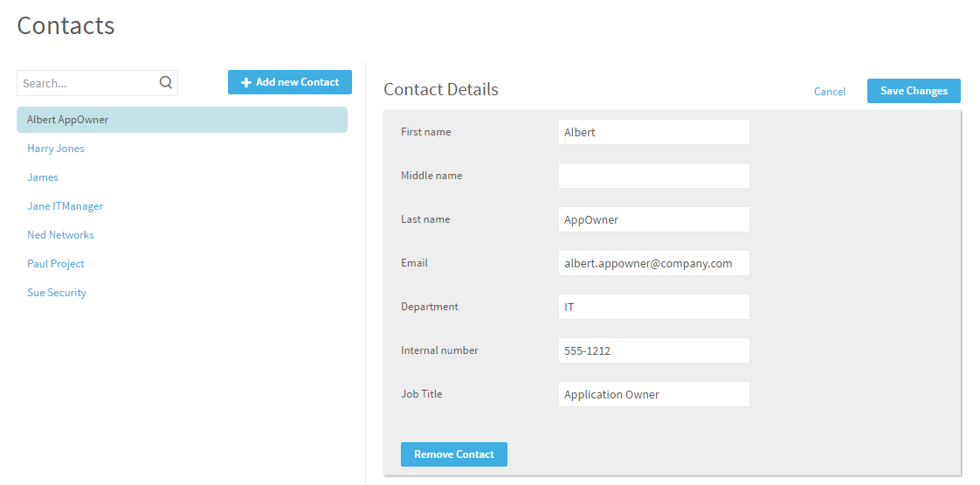The width and height of the screenshot is (980, 485).
Task: Edit the Job Title field
Action: [x=653, y=394]
